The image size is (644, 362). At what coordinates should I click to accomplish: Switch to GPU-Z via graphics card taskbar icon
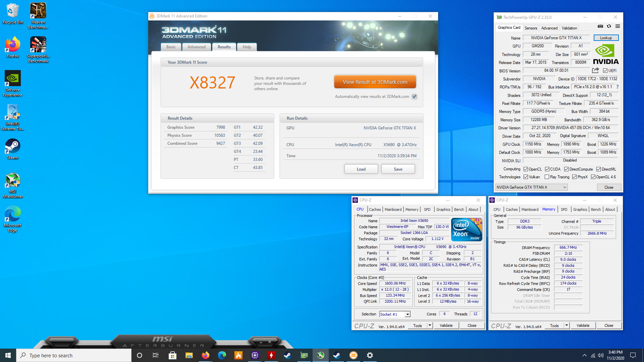click(x=304, y=355)
